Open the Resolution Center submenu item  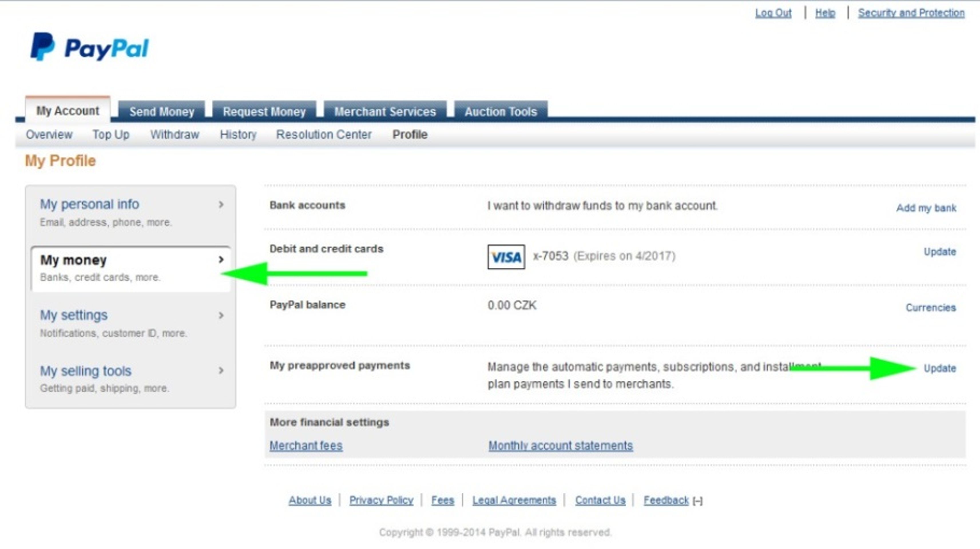click(324, 135)
